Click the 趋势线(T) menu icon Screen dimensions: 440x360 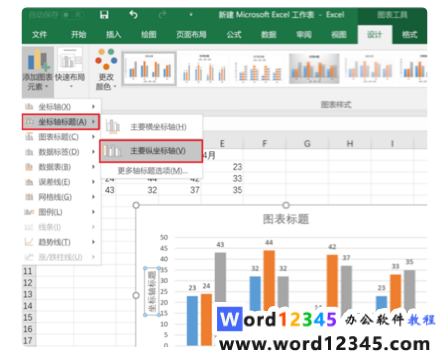click(29, 242)
